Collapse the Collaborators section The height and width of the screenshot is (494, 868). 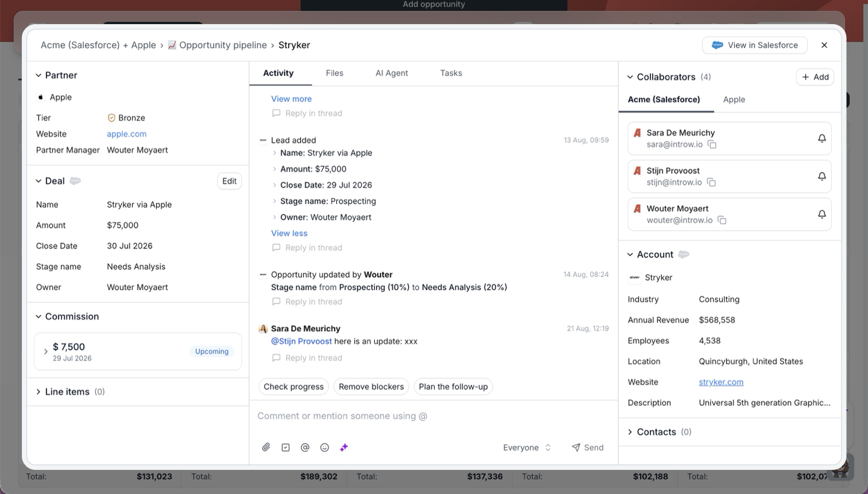pos(630,77)
